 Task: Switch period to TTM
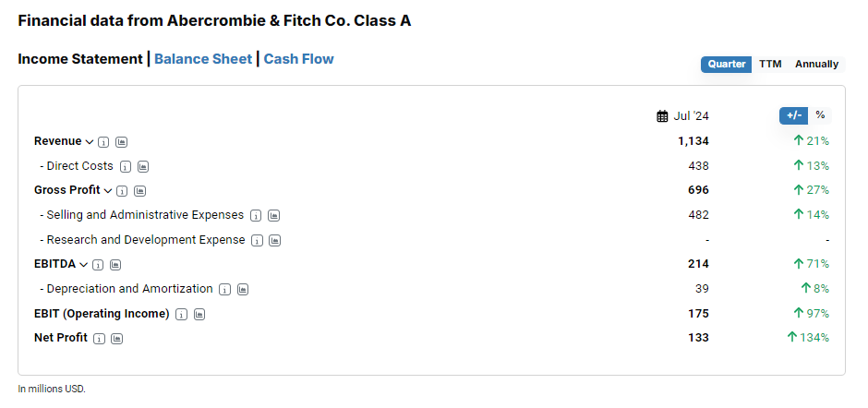(x=770, y=65)
